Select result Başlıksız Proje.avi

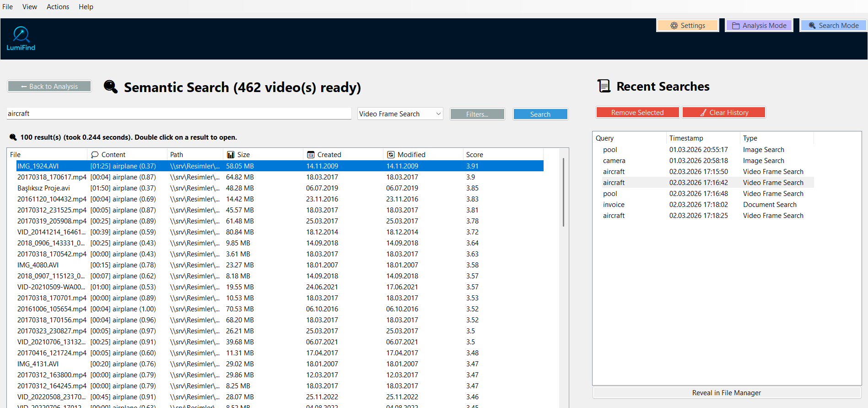pos(280,188)
